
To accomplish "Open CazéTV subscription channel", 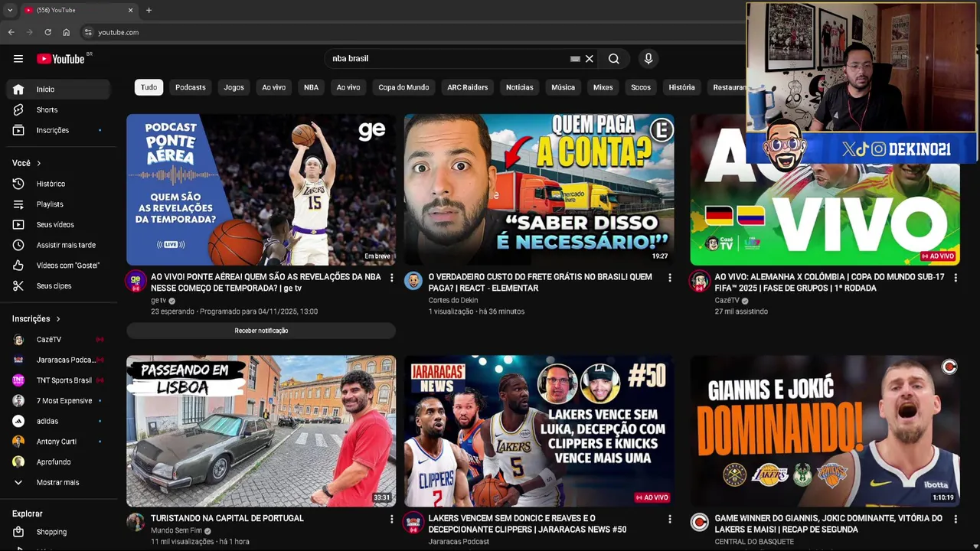I will (x=58, y=340).
